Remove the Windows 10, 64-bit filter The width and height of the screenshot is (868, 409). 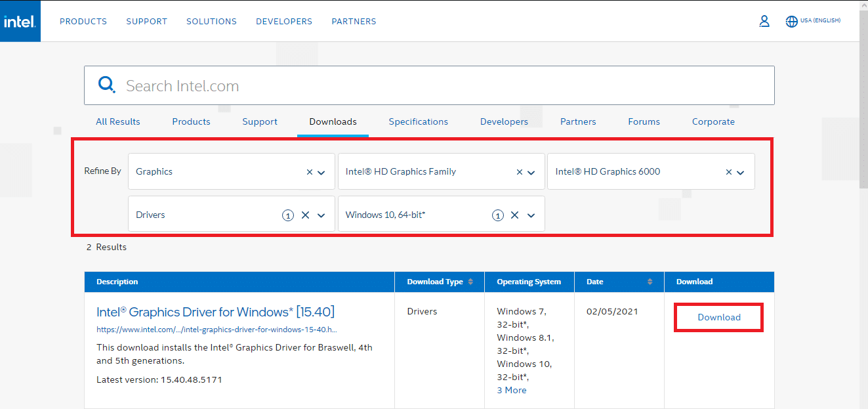point(514,214)
